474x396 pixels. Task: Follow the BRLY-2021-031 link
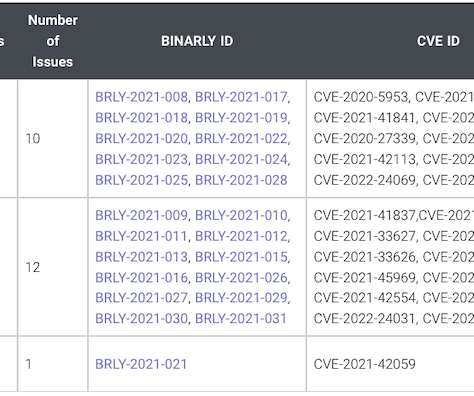pos(241,319)
